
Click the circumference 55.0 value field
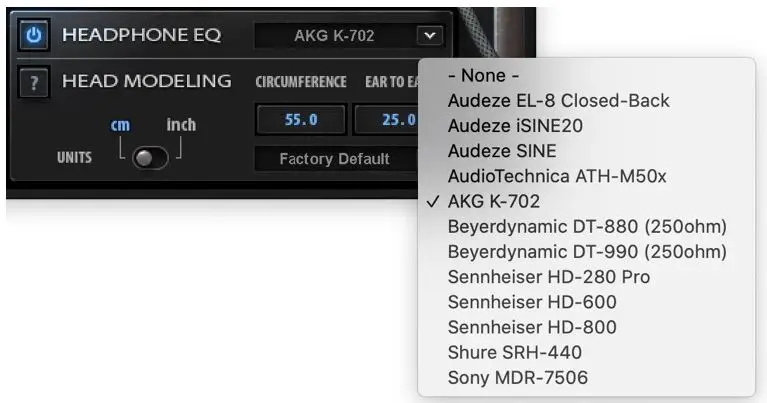coord(300,120)
